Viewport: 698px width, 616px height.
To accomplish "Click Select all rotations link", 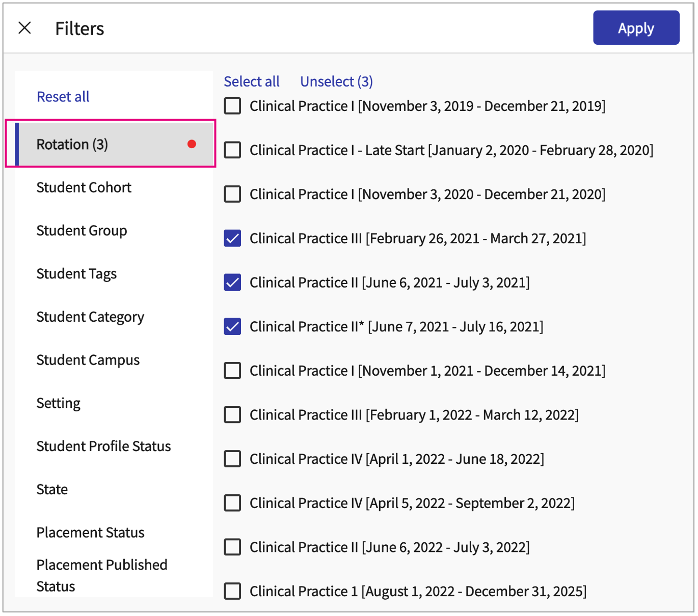I will click(x=252, y=81).
